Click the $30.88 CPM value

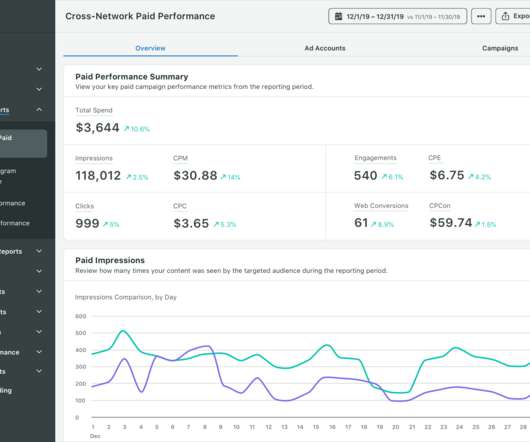[x=195, y=176]
